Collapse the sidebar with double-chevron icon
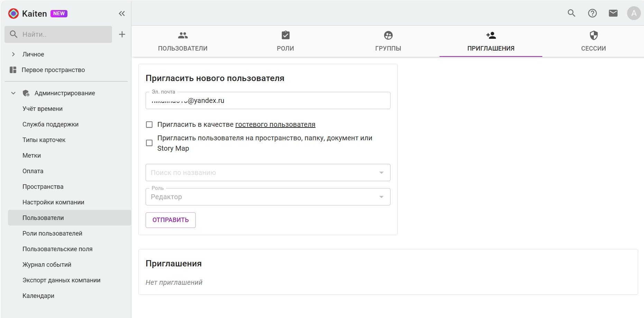Screen dimensions: 644x318 pos(122,14)
